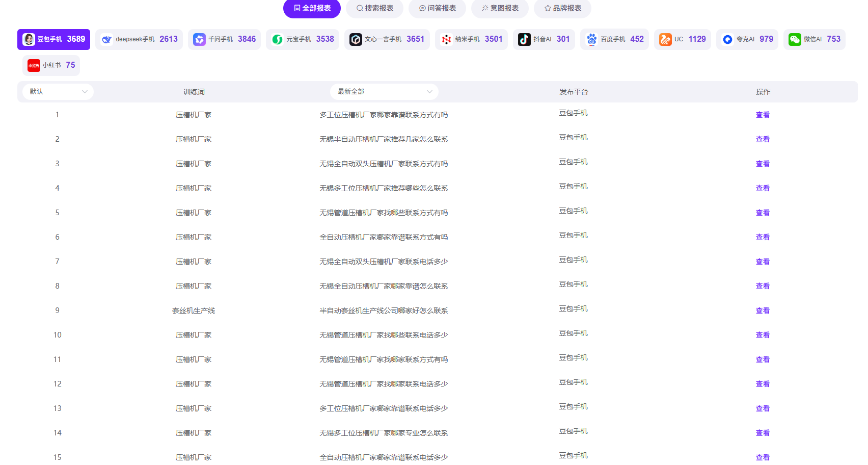The height and width of the screenshot is (465, 868).
Task: Click the 发布平台 column header
Action: [x=574, y=92]
